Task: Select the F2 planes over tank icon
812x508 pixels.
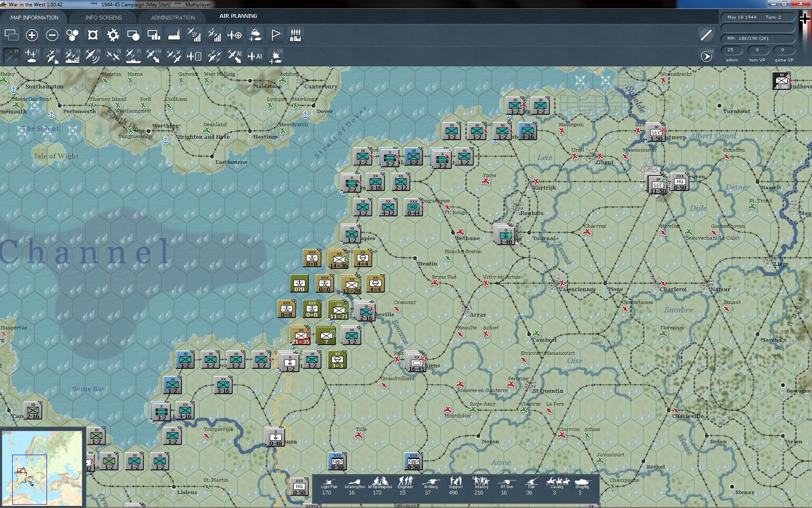Action: point(32,56)
